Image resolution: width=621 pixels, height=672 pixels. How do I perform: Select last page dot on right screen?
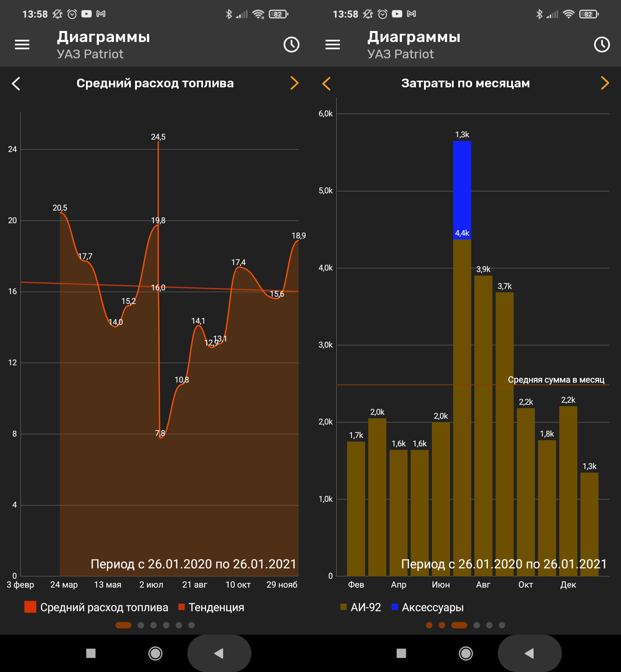pyautogui.click(x=502, y=625)
